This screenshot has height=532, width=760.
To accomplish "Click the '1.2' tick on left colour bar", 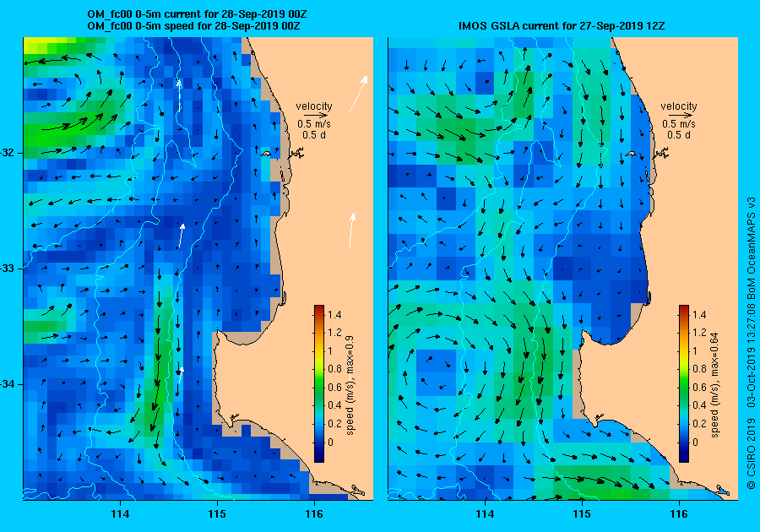I will [334, 333].
